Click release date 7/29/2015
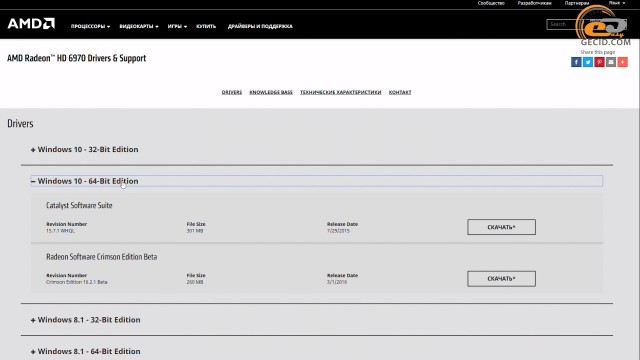The height and width of the screenshot is (360, 640). coord(338,231)
